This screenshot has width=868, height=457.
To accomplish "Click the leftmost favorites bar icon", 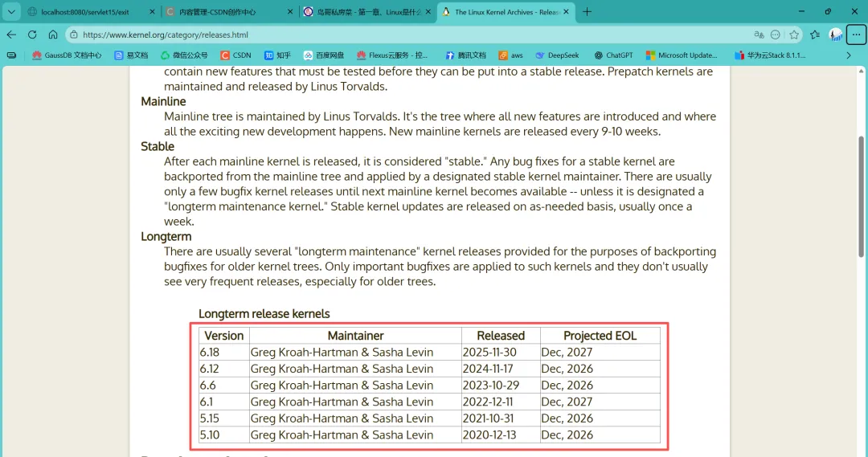I will pos(11,55).
